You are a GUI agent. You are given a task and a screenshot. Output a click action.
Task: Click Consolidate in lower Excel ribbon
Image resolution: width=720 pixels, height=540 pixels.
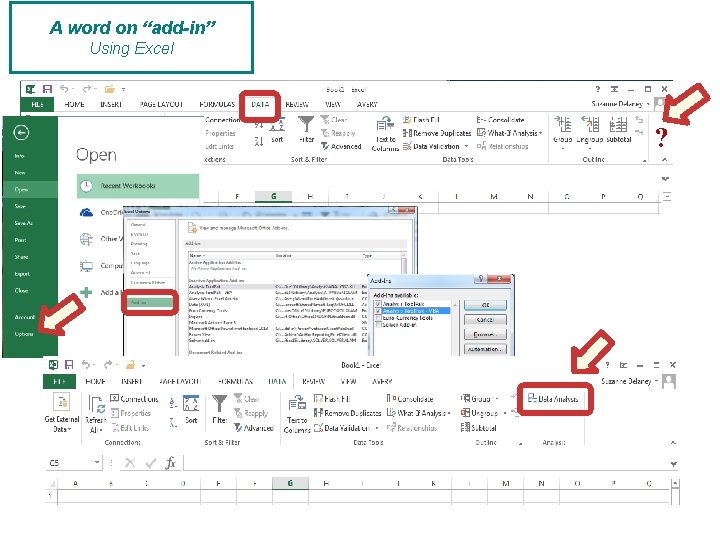point(410,399)
